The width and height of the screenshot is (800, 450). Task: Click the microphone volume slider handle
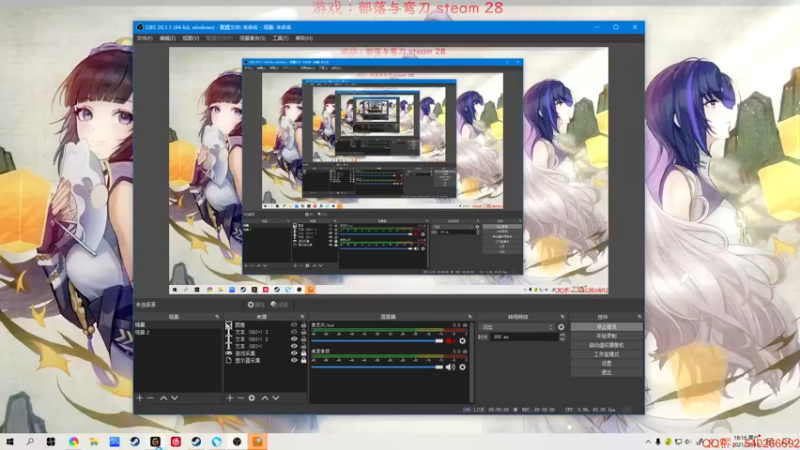(x=439, y=341)
